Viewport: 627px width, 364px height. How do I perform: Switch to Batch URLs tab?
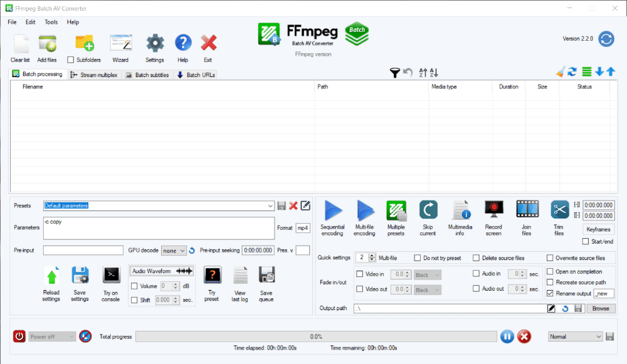196,75
